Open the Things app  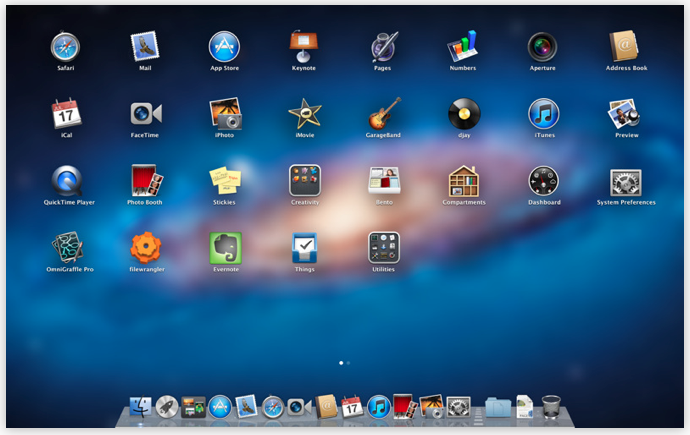pyautogui.click(x=305, y=248)
